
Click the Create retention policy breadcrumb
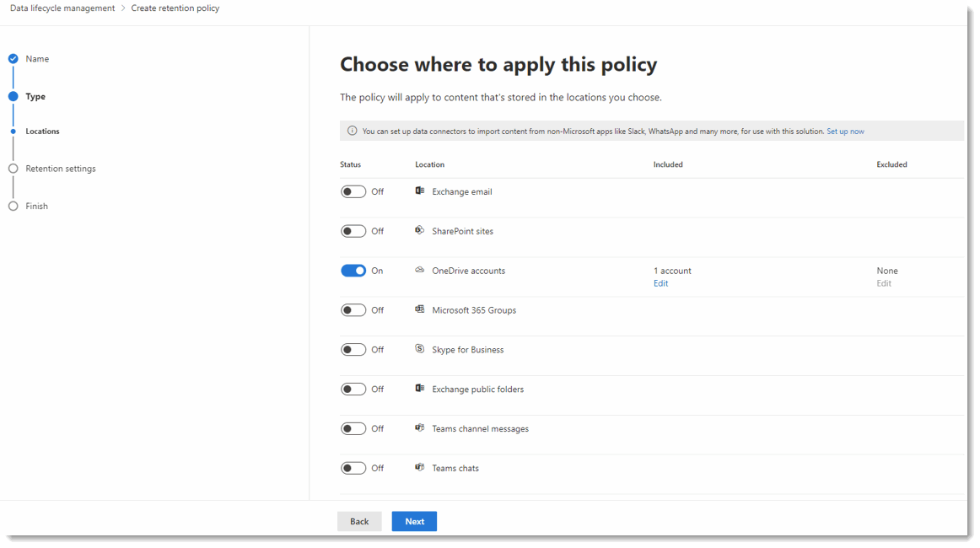[175, 8]
